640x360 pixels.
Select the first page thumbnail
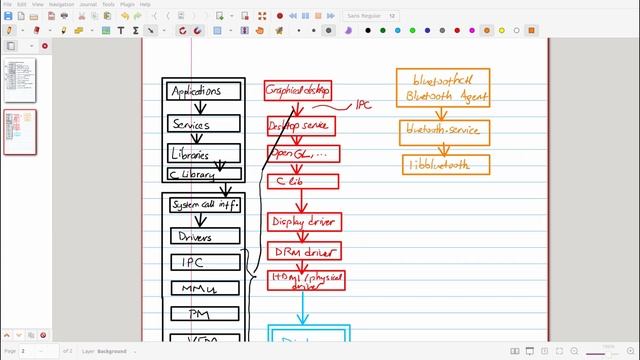20,80
